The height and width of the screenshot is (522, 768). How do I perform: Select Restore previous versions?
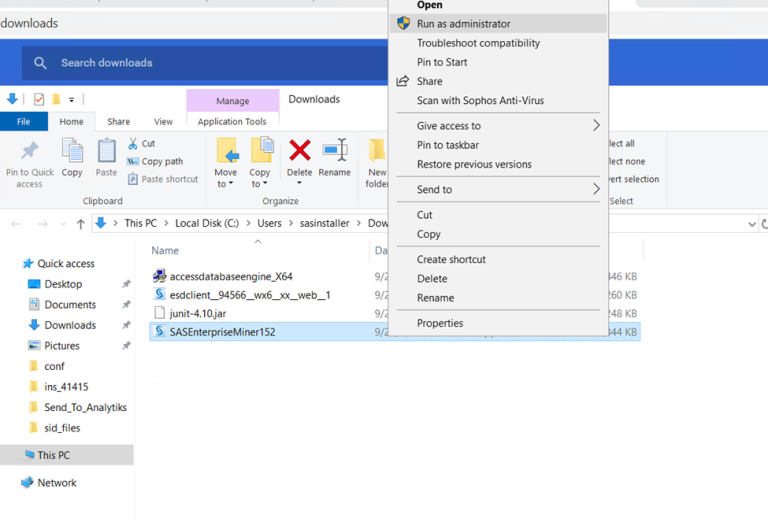(x=499, y=164)
